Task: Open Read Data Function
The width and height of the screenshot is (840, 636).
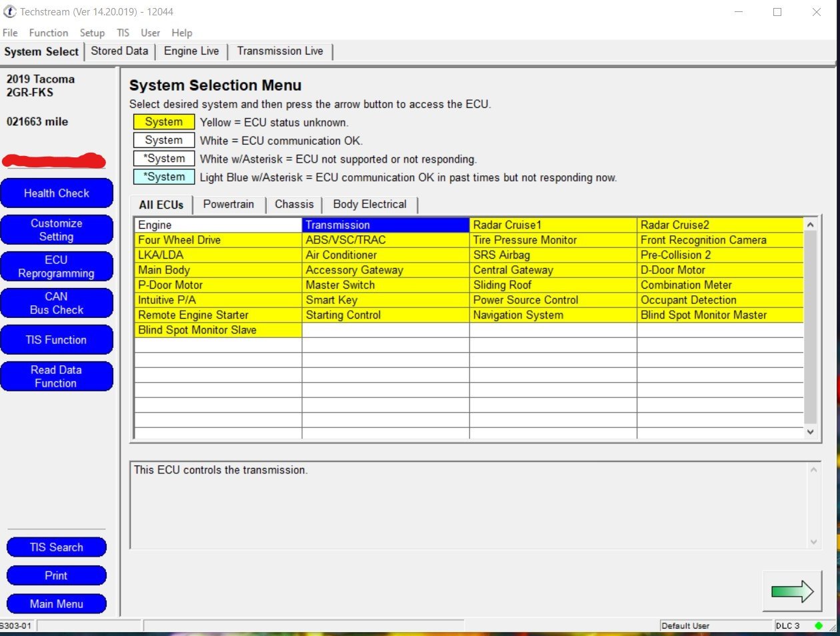Action: (x=57, y=377)
